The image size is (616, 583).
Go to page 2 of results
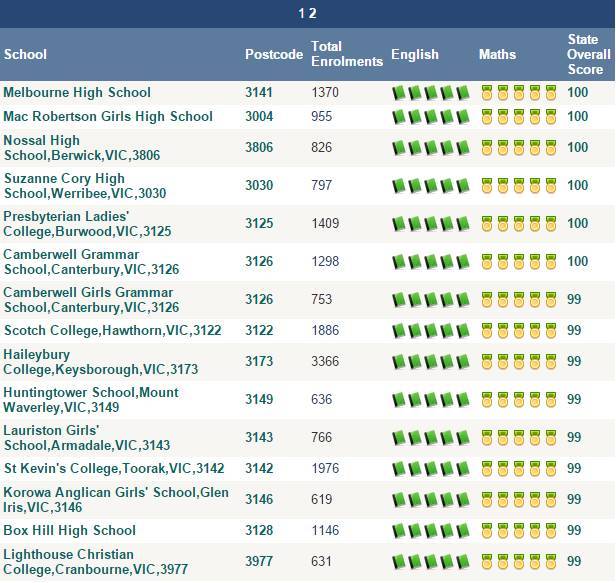(x=312, y=13)
